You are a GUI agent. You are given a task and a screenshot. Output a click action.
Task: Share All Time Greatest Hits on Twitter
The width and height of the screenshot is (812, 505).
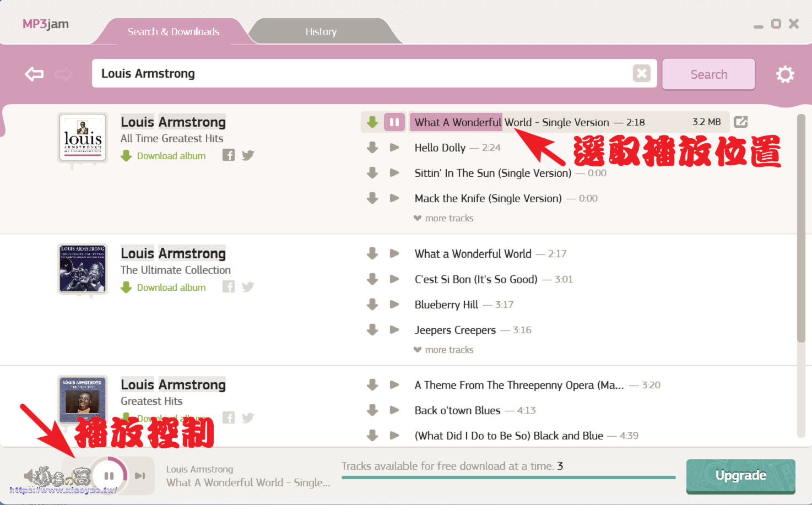click(248, 155)
